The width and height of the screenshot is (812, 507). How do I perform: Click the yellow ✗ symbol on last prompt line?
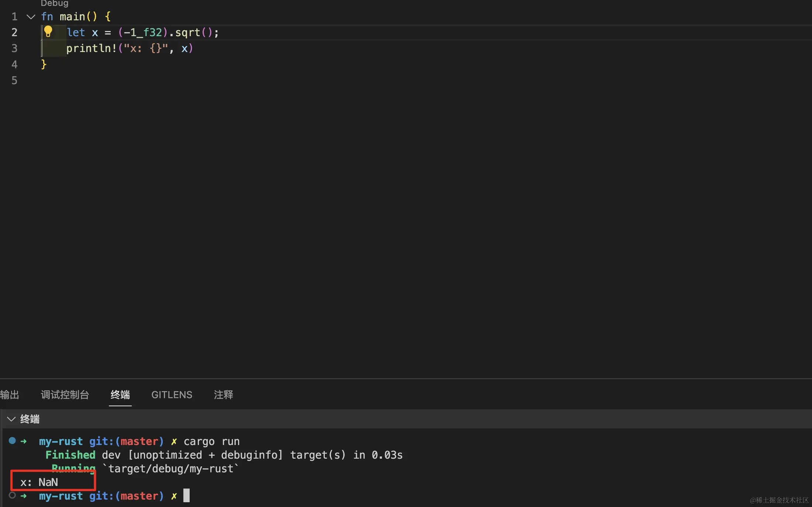[174, 496]
